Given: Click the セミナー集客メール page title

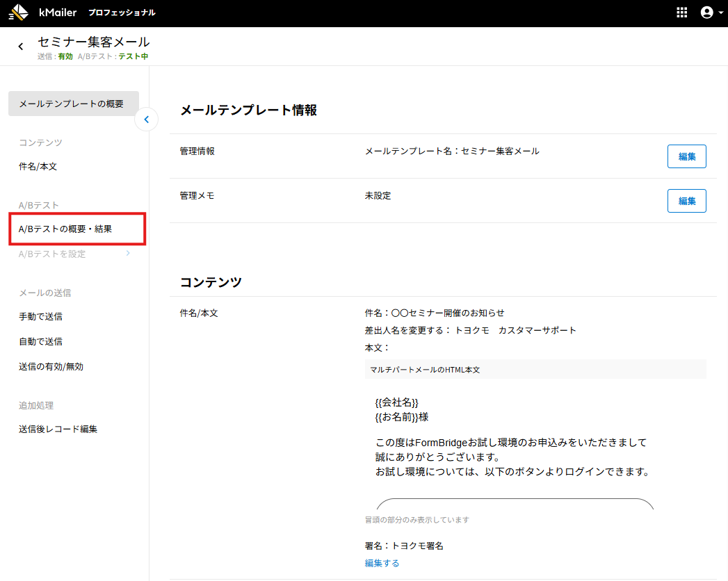Looking at the screenshot, I should tap(93, 42).
